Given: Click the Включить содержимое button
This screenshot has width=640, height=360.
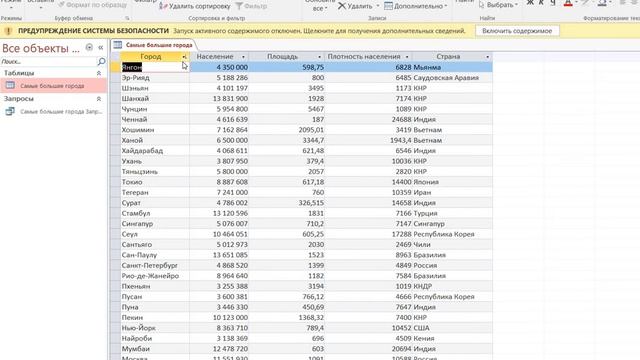Looking at the screenshot, I should (x=517, y=31).
